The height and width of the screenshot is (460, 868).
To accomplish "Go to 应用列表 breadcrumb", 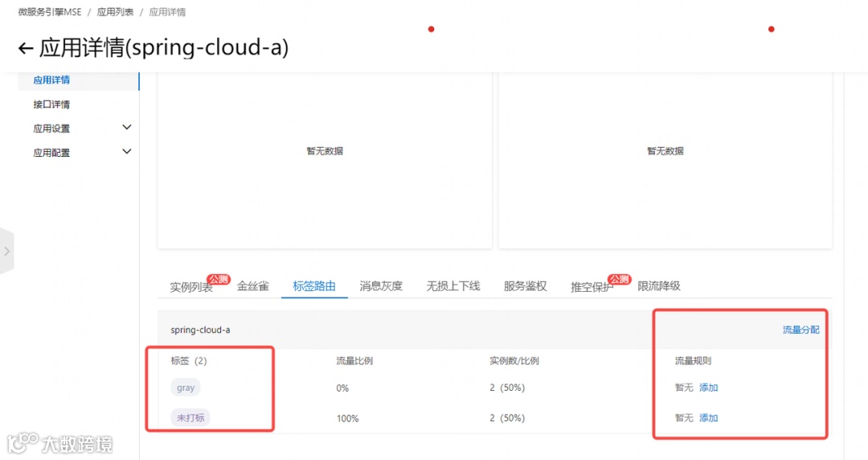I will tap(115, 11).
